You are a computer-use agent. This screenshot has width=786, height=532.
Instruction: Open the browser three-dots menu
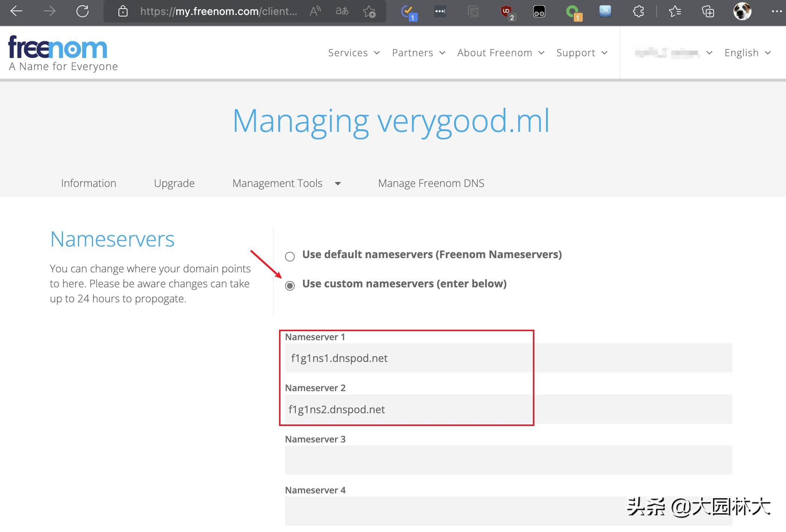click(x=776, y=11)
